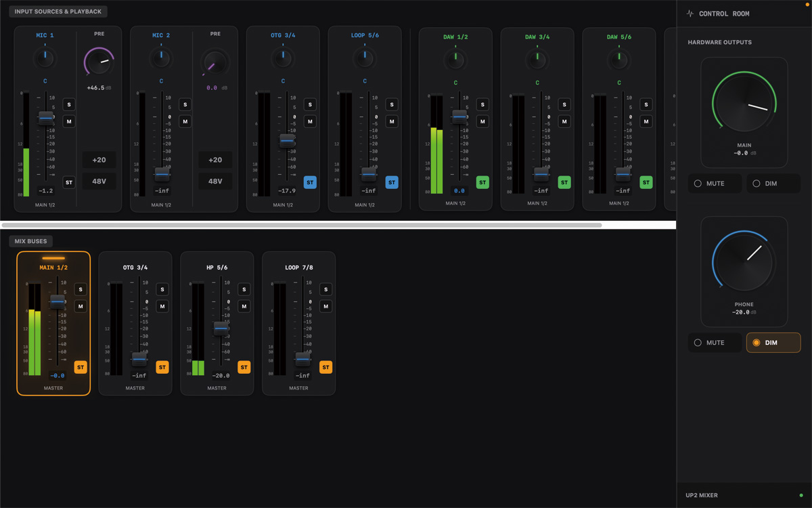Toggle the ST button on LOOP 7/8 bus
The height and width of the screenshot is (508, 812).
326,367
